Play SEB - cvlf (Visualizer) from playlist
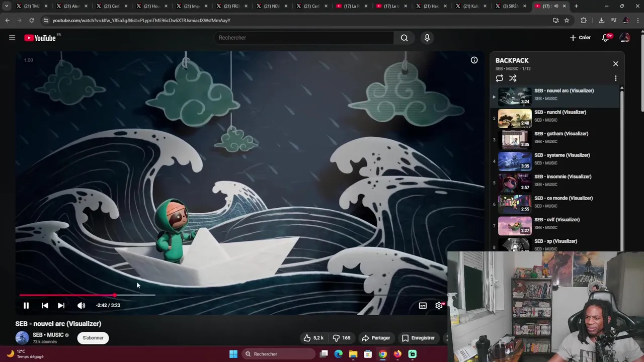The image size is (644, 362). click(x=556, y=225)
